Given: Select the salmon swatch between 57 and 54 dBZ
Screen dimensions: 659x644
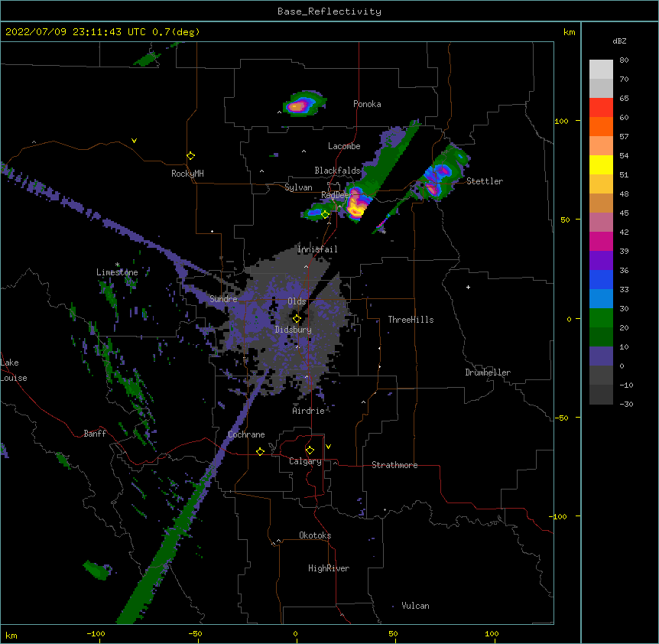Looking at the screenshot, I should coord(601,146).
